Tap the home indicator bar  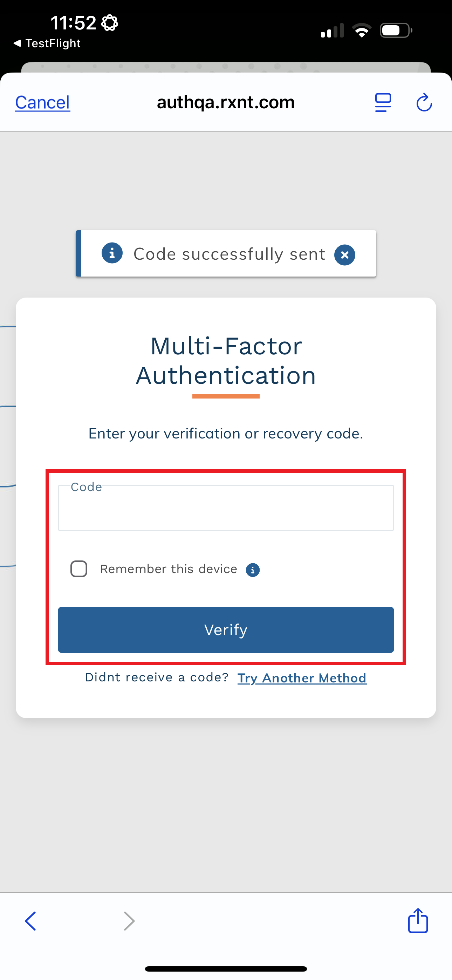tap(226, 968)
